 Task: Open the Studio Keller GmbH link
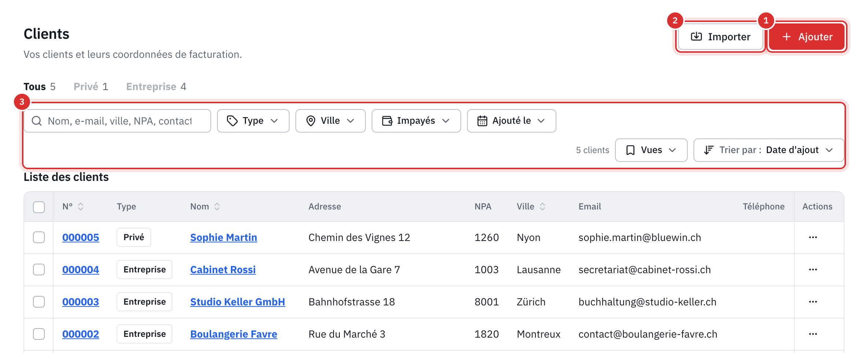coord(238,302)
